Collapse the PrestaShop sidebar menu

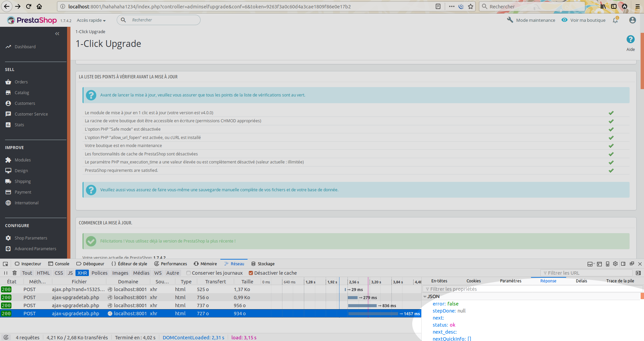pos(57,33)
